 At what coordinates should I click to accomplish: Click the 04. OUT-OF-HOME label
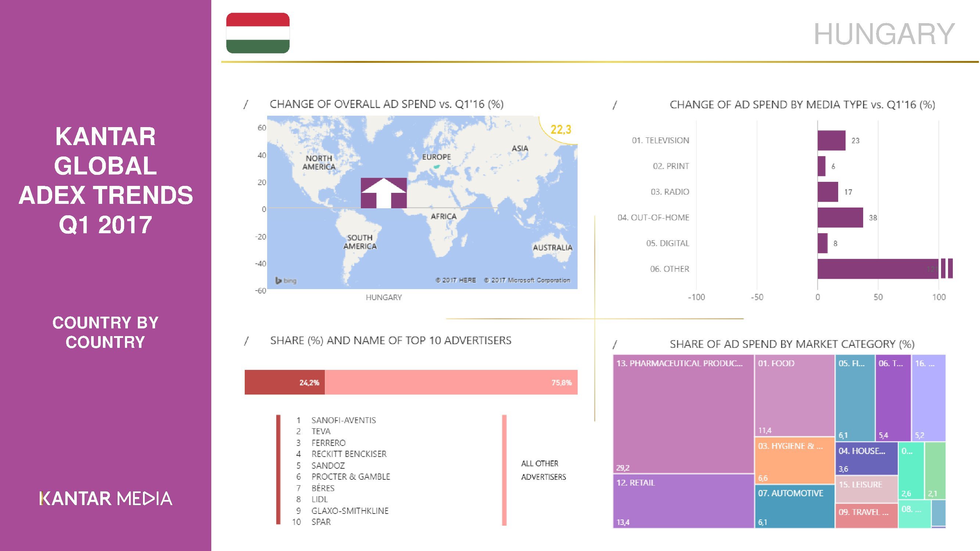(x=653, y=217)
